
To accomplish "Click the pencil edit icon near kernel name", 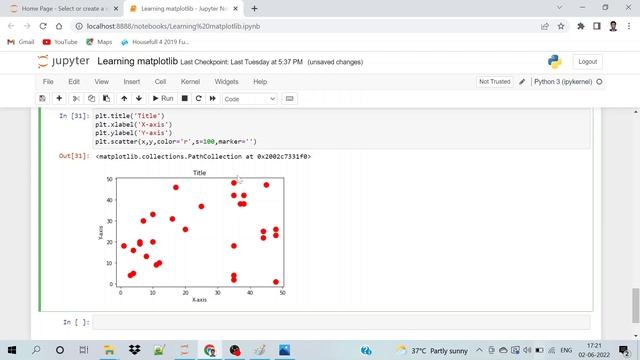I will click(522, 82).
